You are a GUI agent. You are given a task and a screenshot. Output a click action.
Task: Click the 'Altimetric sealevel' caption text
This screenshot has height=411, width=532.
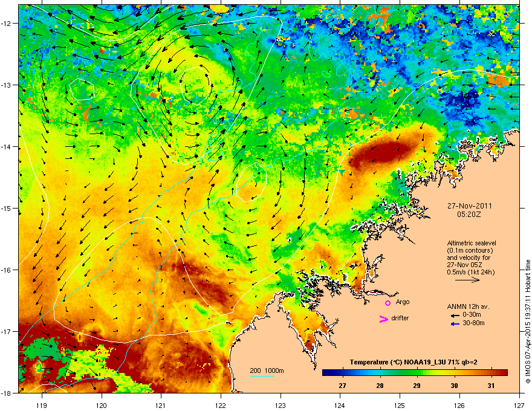click(472, 243)
